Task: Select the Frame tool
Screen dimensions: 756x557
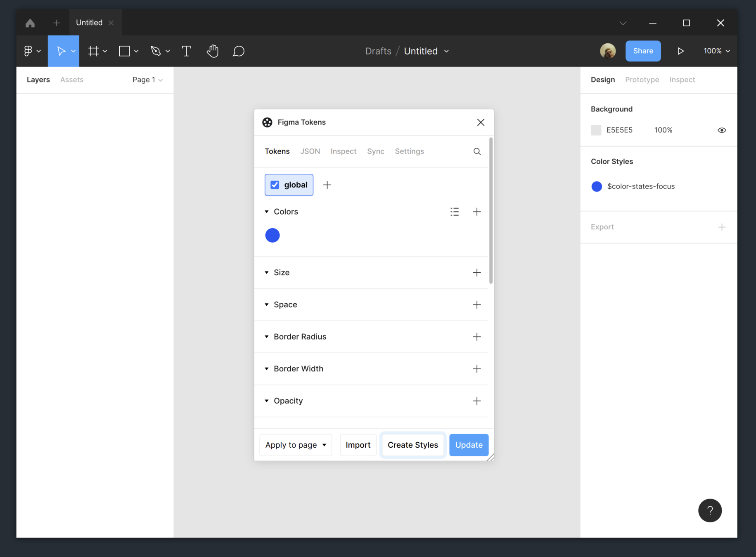Action: (x=94, y=51)
